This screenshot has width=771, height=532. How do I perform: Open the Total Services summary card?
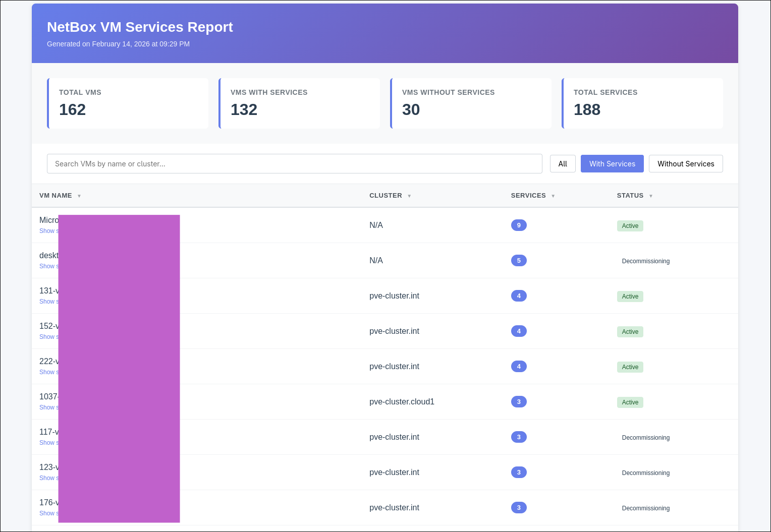point(642,103)
